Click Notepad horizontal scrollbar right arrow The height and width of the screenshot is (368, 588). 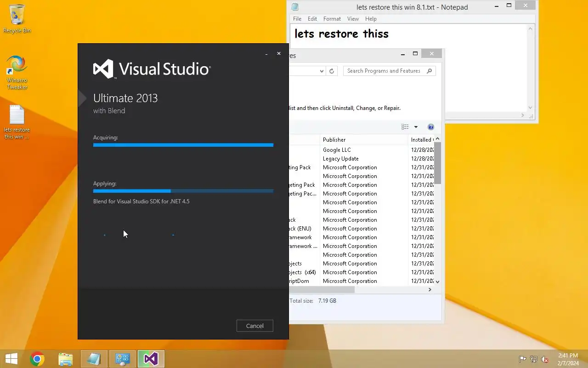click(523, 115)
